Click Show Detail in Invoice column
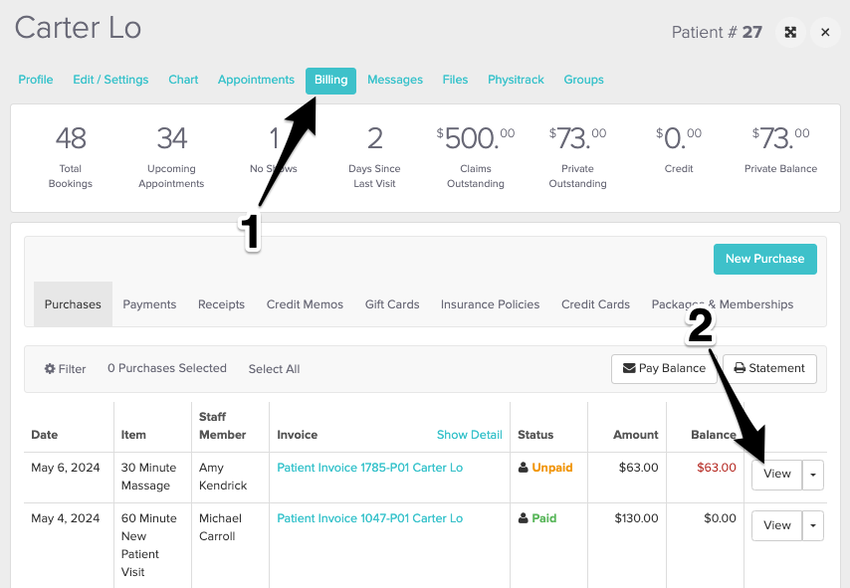This screenshot has width=850, height=588. [469, 435]
